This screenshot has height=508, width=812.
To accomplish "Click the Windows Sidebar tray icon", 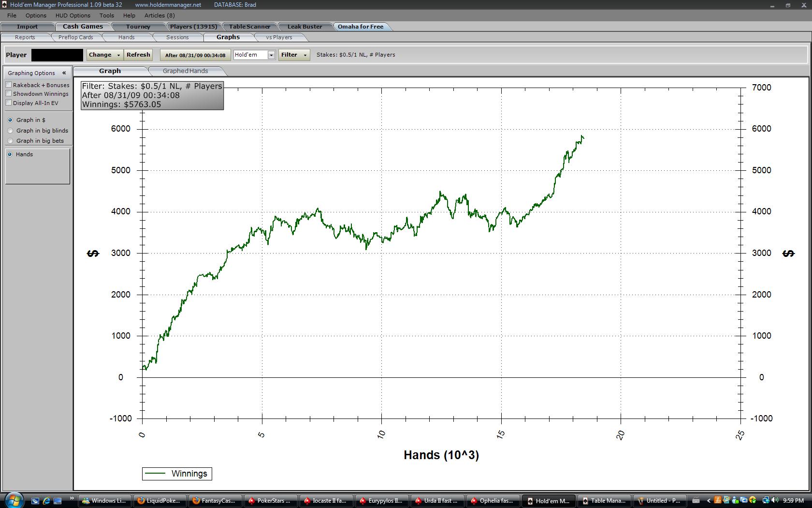I will (x=726, y=500).
